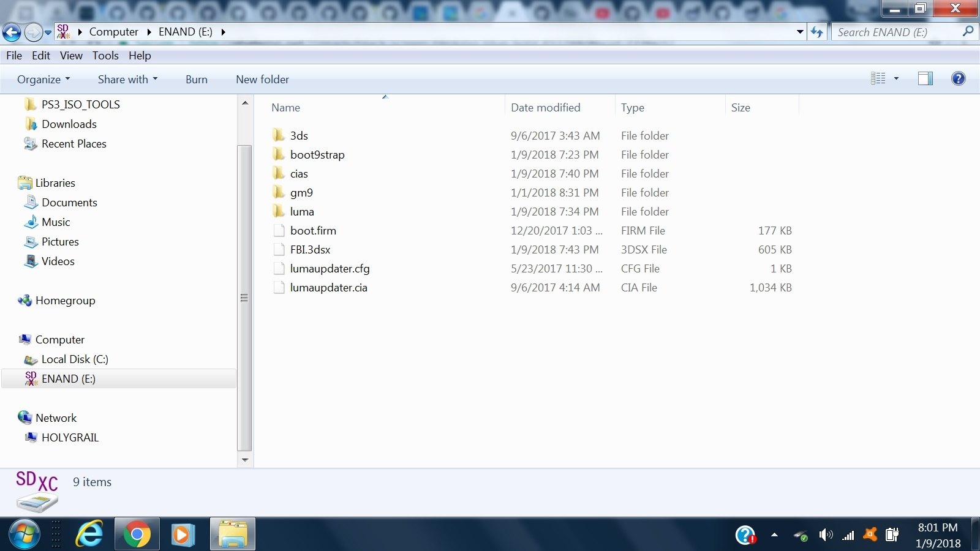Viewport: 980px width, 551px height.
Task: Open Local Disk (C:) in the sidebar
Action: (x=75, y=359)
